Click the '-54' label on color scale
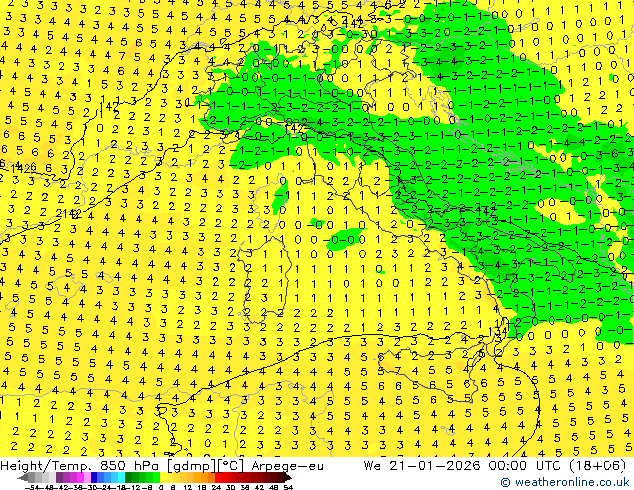 tap(32, 487)
